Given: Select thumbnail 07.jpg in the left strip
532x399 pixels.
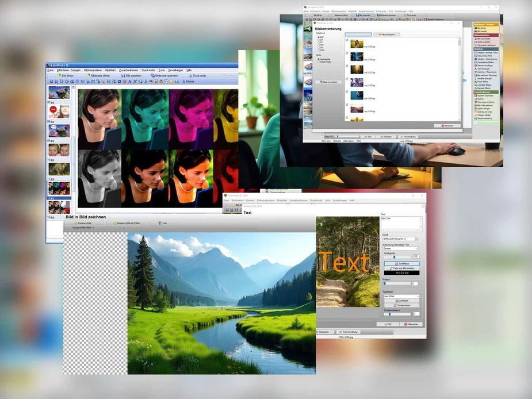Looking at the screenshot, I should coord(59,93).
